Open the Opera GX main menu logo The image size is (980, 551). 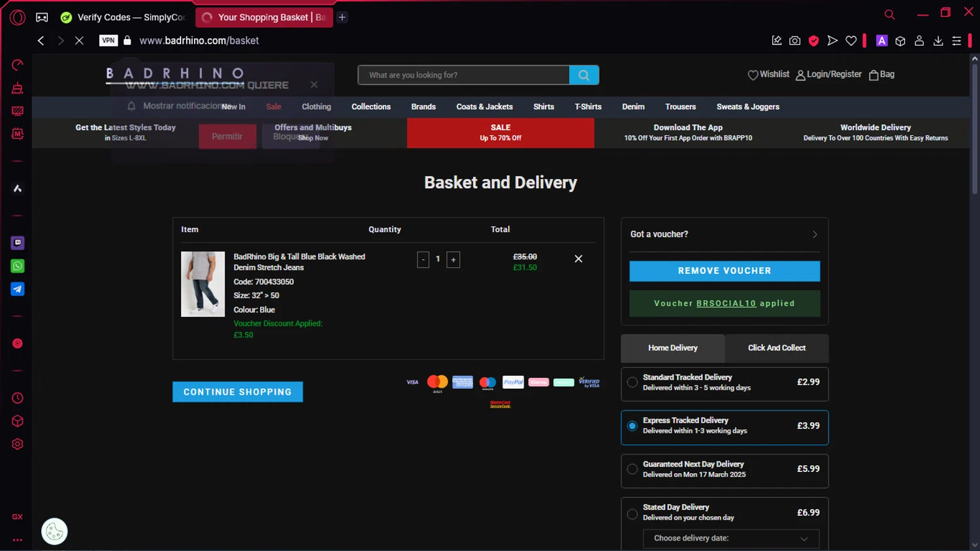click(18, 18)
